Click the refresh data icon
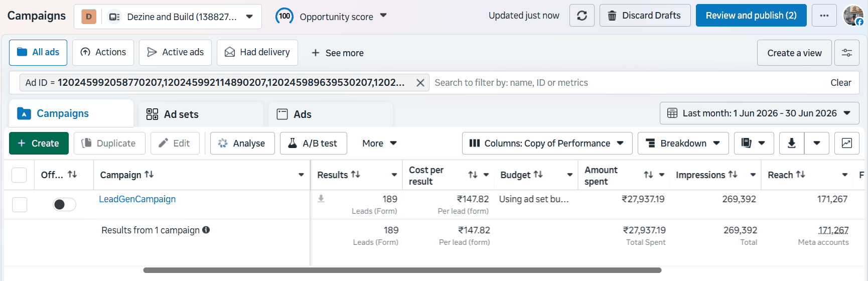This screenshot has width=868, height=281. [x=582, y=16]
